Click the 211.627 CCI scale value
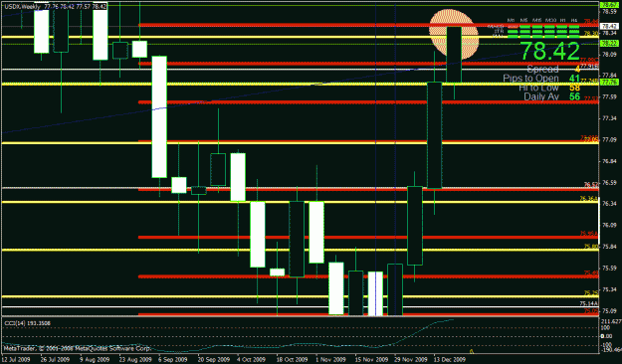The height and width of the screenshot is (364, 622). pos(611,321)
